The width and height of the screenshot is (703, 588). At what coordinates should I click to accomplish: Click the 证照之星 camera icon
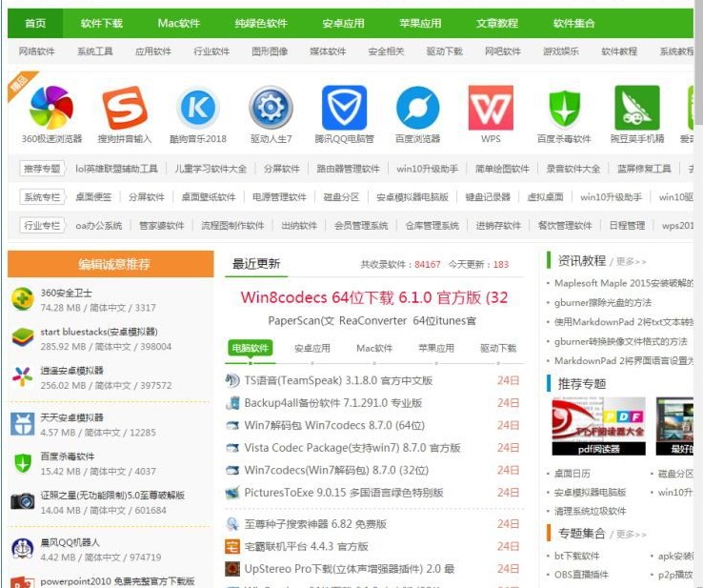[x=23, y=501]
